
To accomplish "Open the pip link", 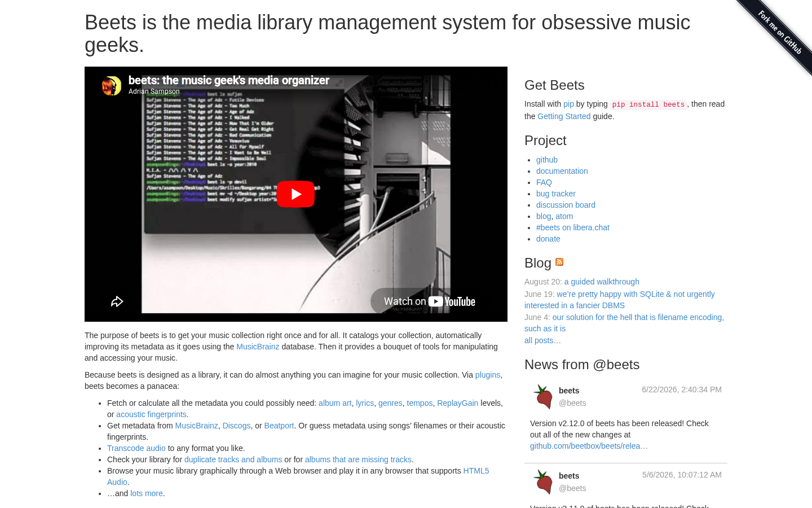I will point(568,104).
